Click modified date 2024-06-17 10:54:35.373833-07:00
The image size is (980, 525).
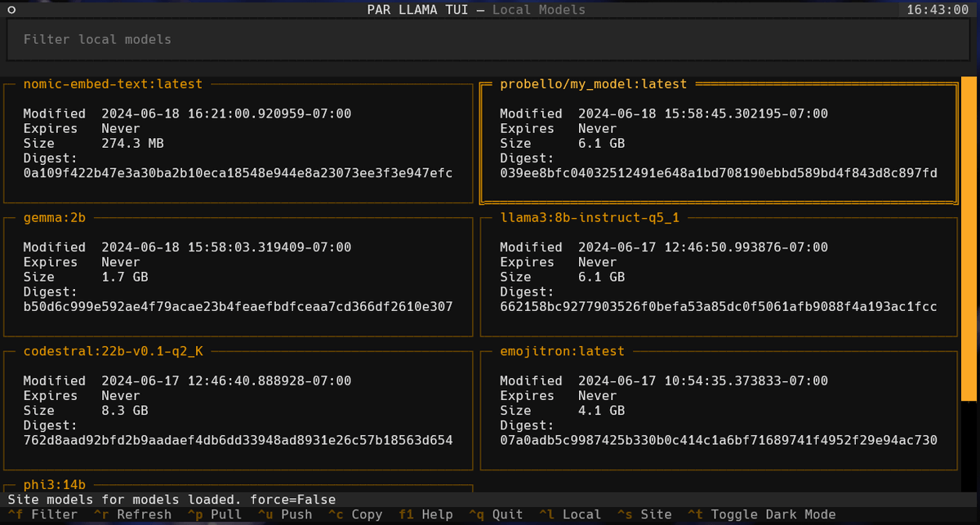pos(703,381)
